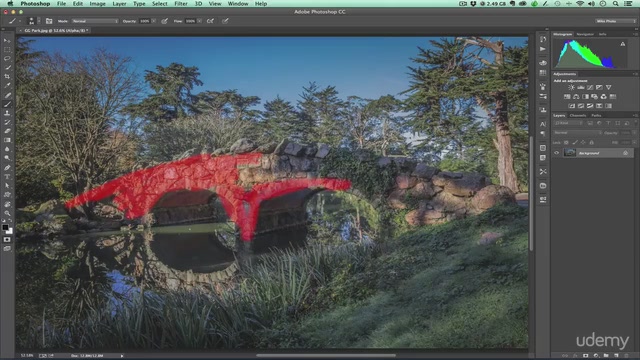Select the Zoom tool
The height and width of the screenshot is (360, 640).
(7, 213)
